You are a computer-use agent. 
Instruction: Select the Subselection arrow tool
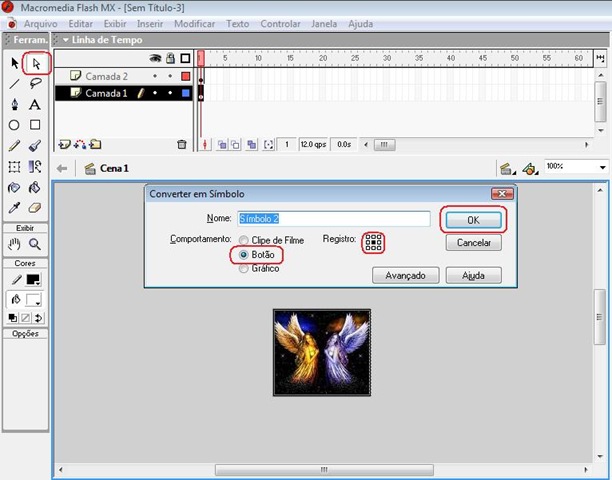click(x=36, y=63)
